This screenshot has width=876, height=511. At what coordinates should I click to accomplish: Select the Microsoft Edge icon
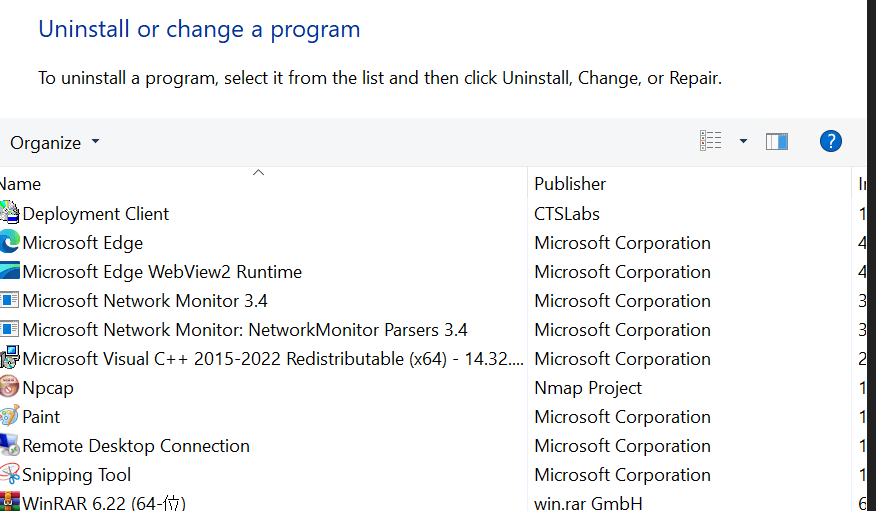pos(9,242)
